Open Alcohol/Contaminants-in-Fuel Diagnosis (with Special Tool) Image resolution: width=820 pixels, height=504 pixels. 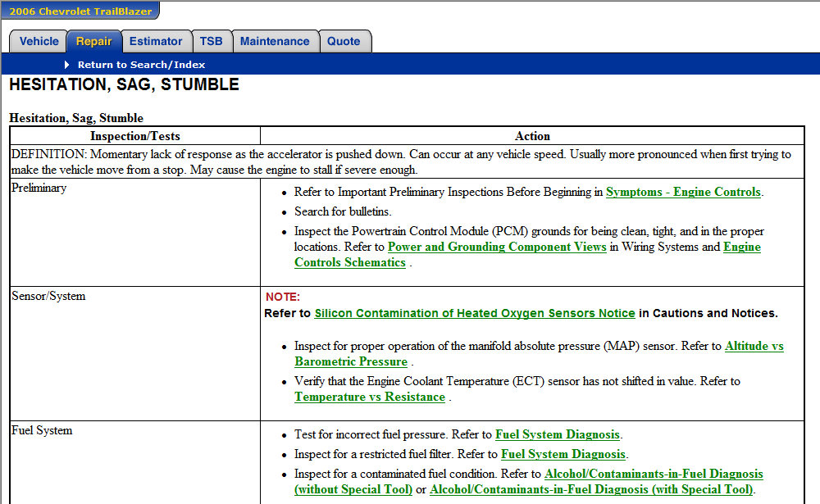click(x=591, y=489)
